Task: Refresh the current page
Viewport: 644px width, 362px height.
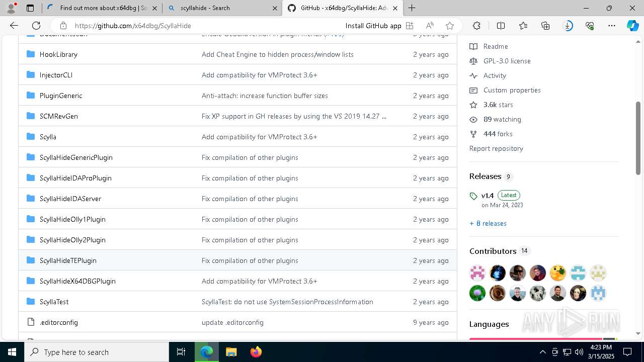Action: pyautogui.click(x=36, y=26)
